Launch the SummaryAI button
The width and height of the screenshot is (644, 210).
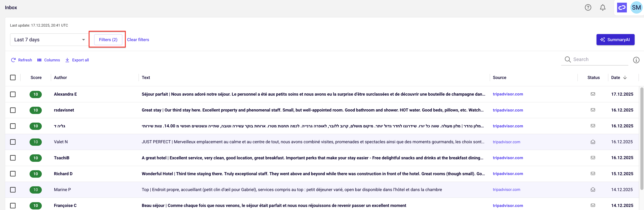[x=615, y=40]
